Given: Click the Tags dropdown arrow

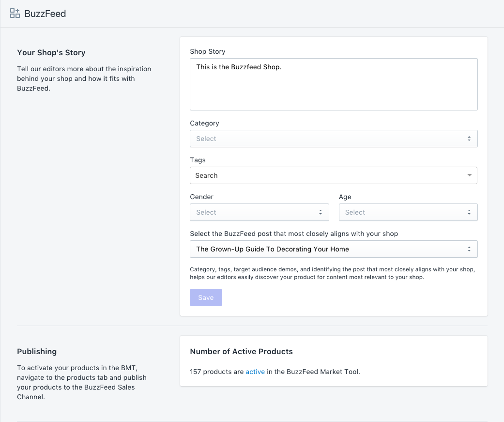Looking at the screenshot, I should coord(469,175).
